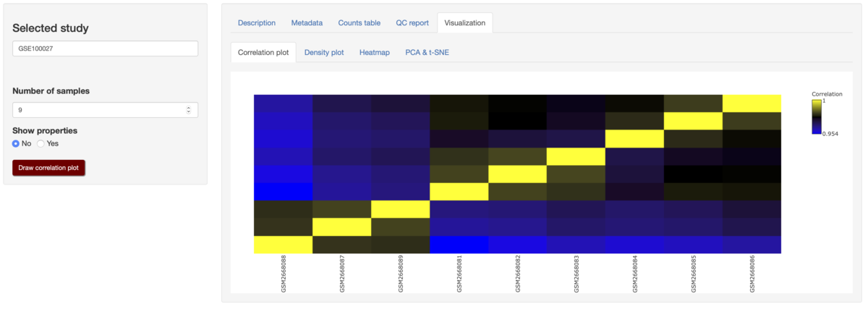The height and width of the screenshot is (309, 868).
Task: Click the number of samples stepper arrows
Action: [189, 110]
